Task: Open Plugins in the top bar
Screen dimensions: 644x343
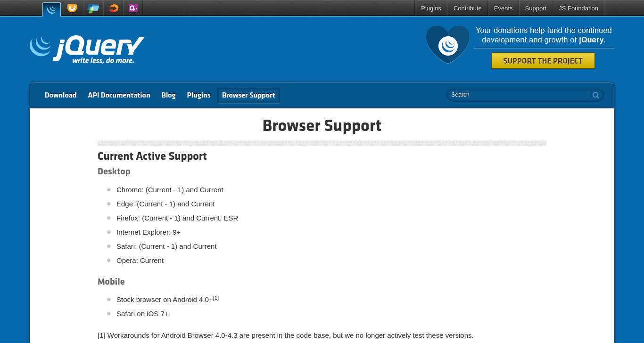Action: pyautogui.click(x=431, y=8)
